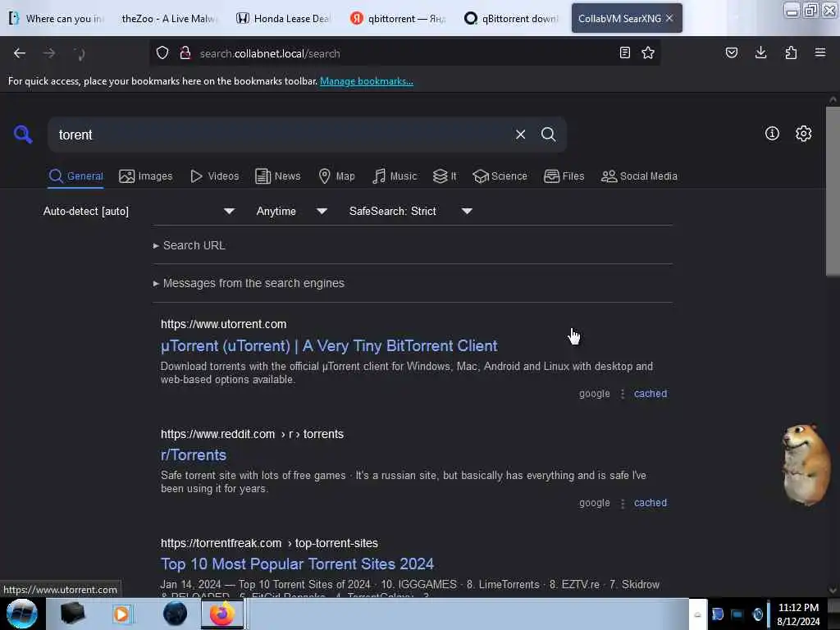The image size is (840, 630).
Task: Open the µTorrent result title
Action: coord(329,345)
